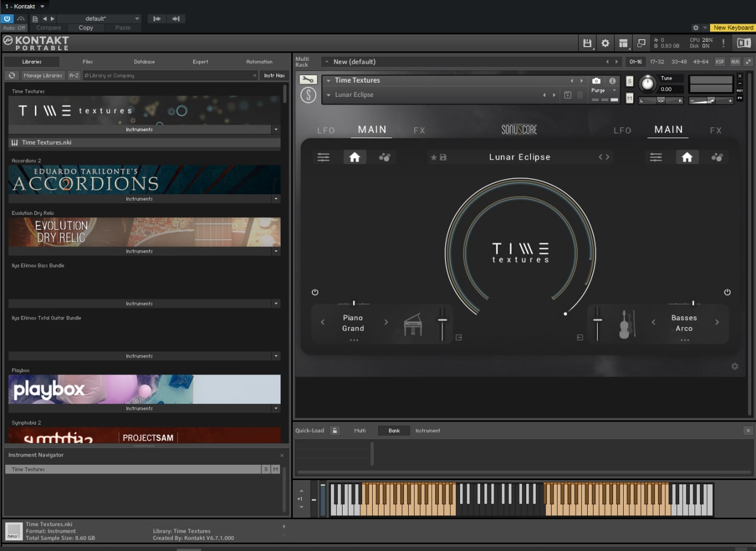Open right layer mixer sliders icon
The image size is (756, 551).
(656, 157)
